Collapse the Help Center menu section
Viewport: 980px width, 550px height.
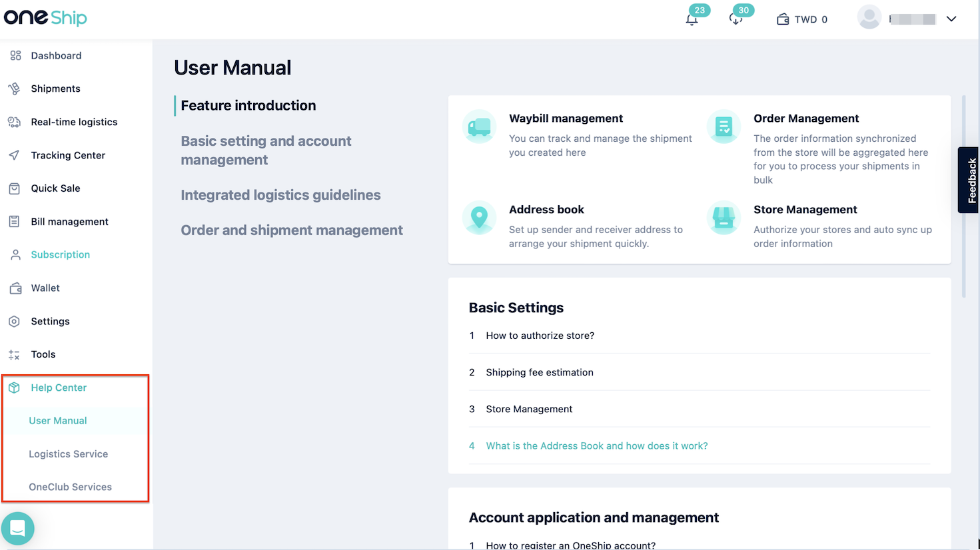pyautogui.click(x=59, y=388)
